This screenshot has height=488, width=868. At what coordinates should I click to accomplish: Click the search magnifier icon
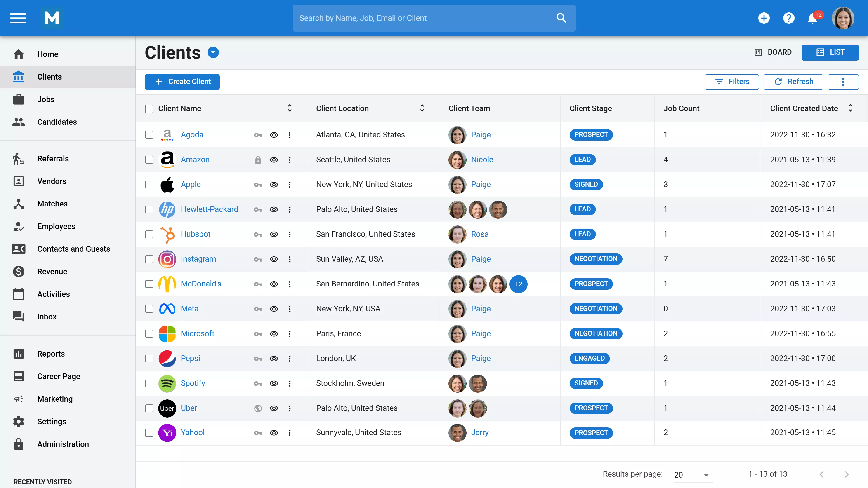(561, 18)
